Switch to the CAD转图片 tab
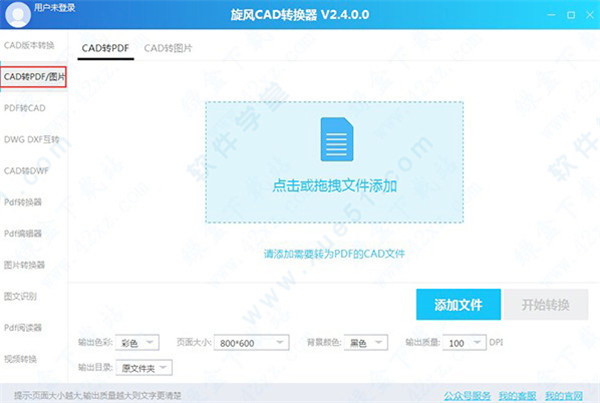 point(168,48)
